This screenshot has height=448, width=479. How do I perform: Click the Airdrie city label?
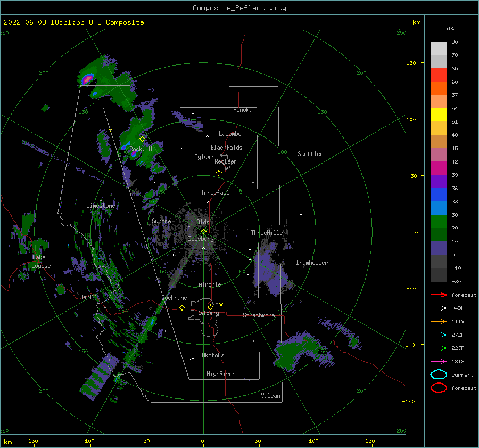click(x=210, y=284)
